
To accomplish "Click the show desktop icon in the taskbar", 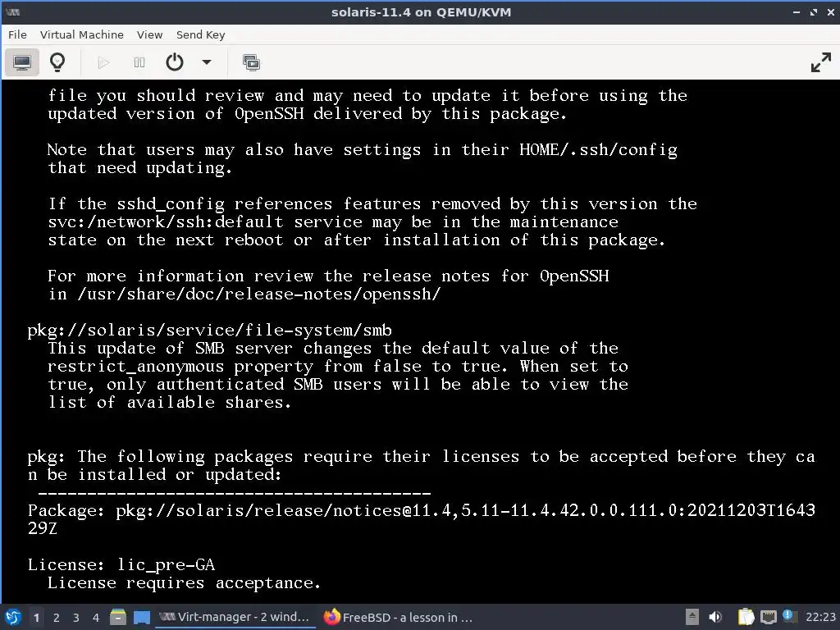I will point(141,618).
